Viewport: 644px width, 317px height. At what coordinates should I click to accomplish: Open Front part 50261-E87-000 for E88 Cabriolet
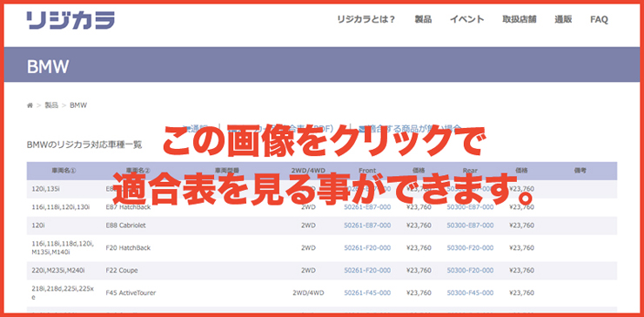(x=367, y=226)
